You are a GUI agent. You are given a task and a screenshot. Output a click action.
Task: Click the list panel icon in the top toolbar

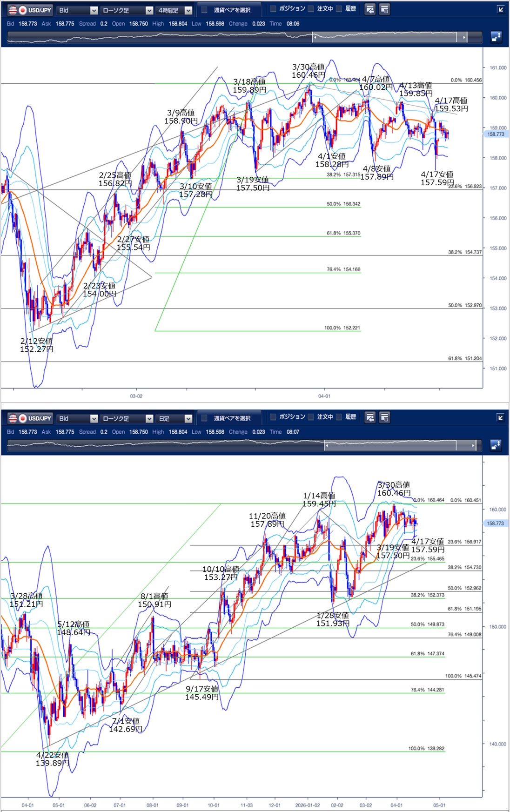(x=384, y=9)
